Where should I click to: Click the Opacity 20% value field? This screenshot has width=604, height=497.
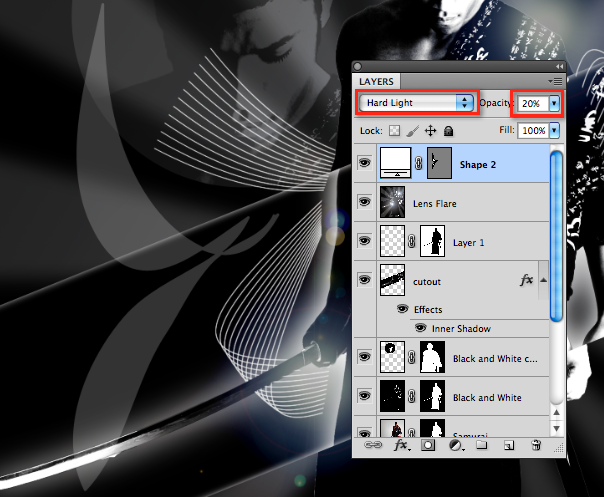point(533,103)
